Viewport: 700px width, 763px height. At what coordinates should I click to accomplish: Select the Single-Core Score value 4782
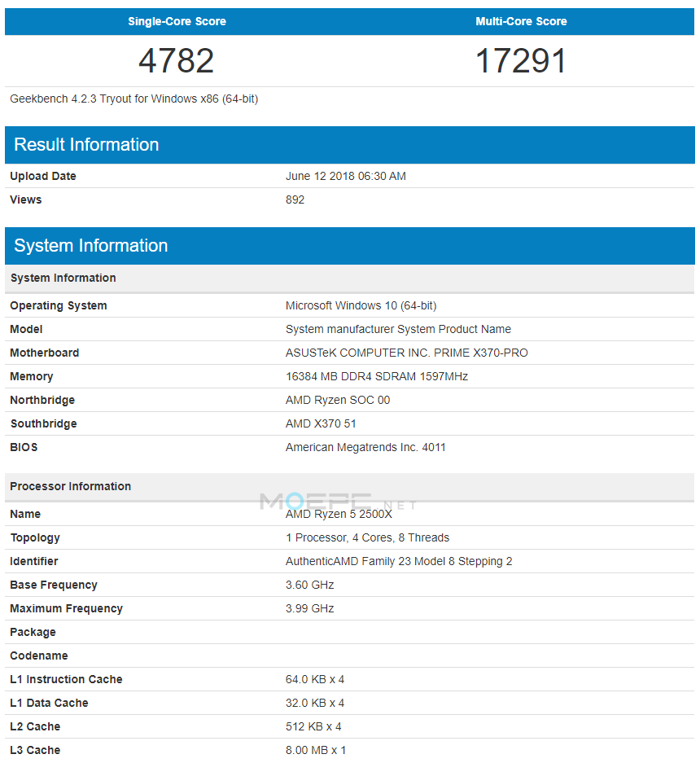click(x=176, y=61)
